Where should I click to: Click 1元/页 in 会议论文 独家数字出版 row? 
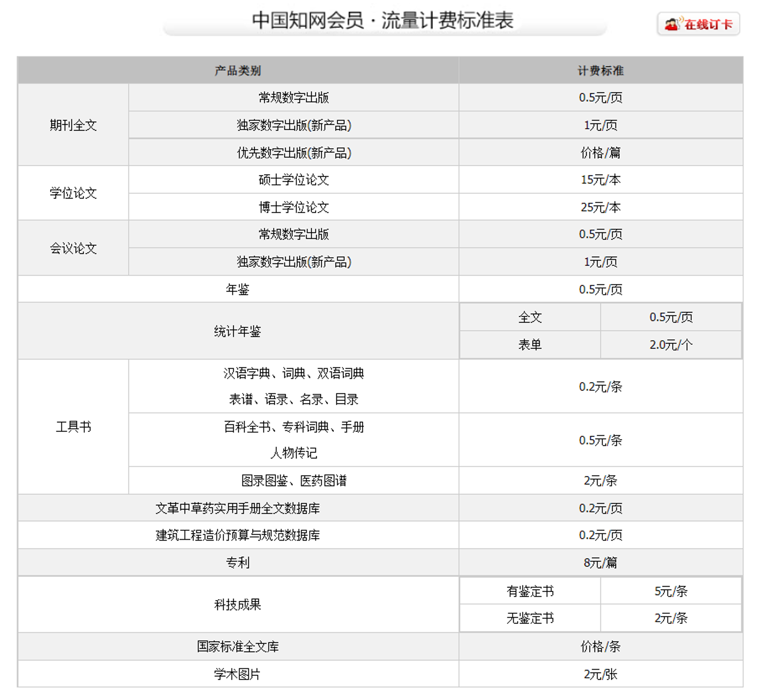point(600,262)
